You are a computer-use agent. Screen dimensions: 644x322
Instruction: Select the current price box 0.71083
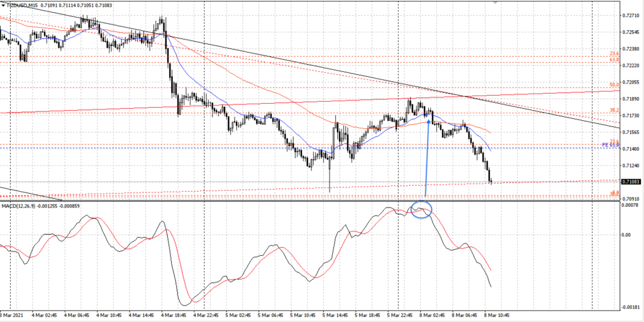[x=630, y=182]
